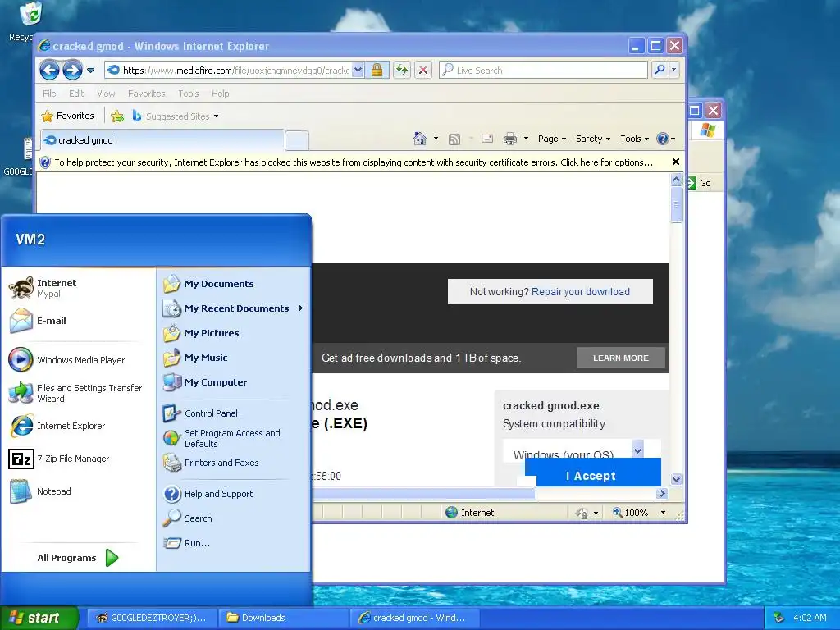Click the security certificate information bar
Image resolution: width=840 pixels, height=630 pixels.
click(354, 162)
